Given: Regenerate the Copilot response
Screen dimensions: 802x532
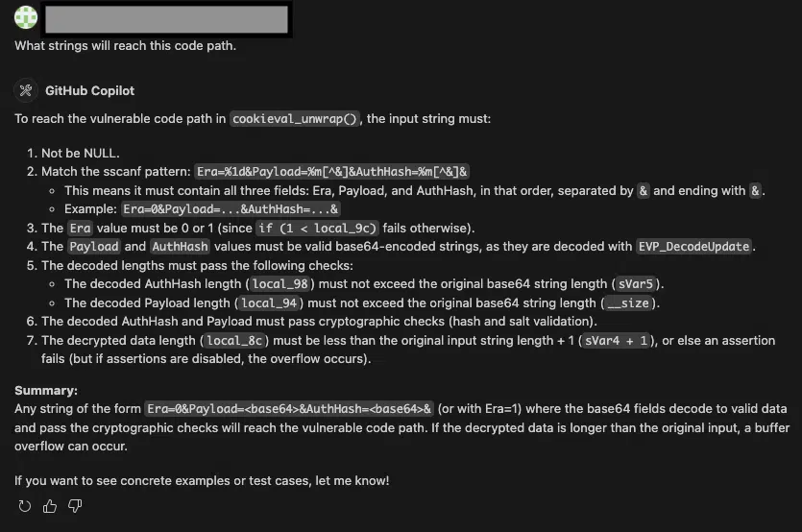Looking at the screenshot, I should pyautogui.click(x=25, y=506).
